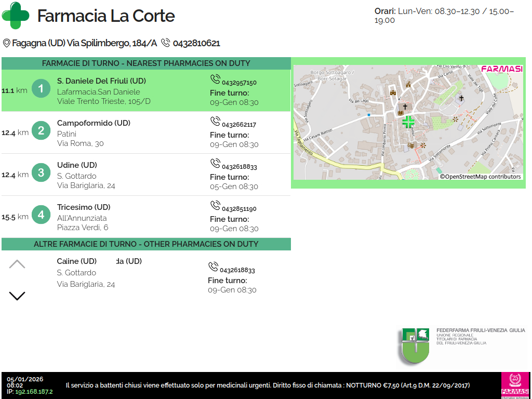This screenshot has height=399, width=532.
Task: Call number 0432662117 for Patini pharmacy
Action: click(x=238, y=125)
